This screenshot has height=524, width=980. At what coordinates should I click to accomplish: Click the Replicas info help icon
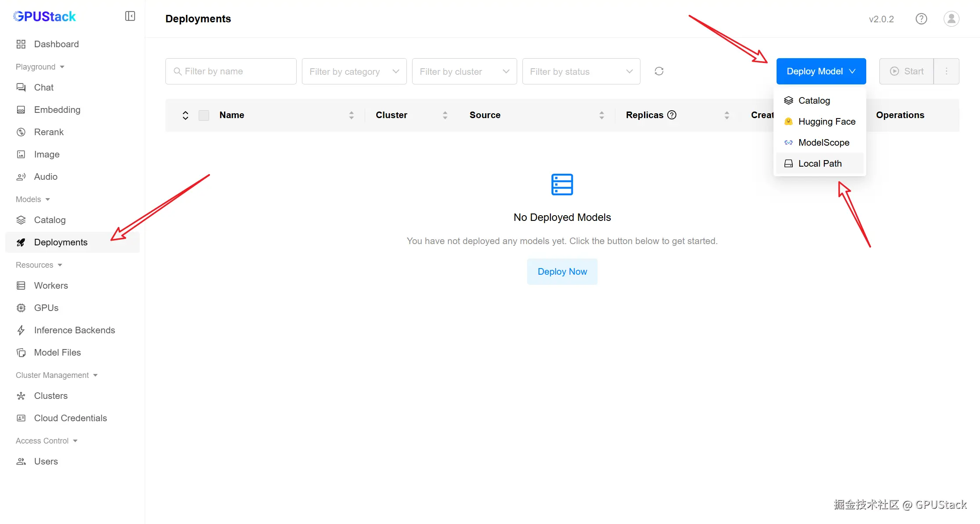[x=672, y=115]
